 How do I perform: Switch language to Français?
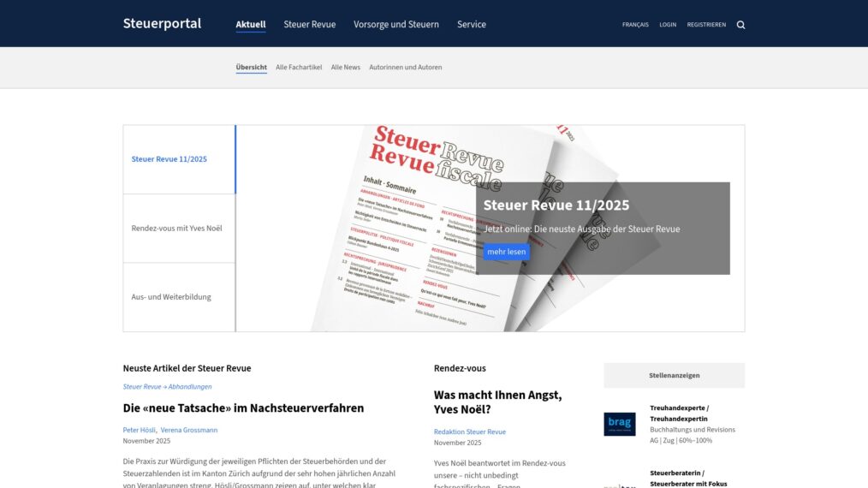634,25
